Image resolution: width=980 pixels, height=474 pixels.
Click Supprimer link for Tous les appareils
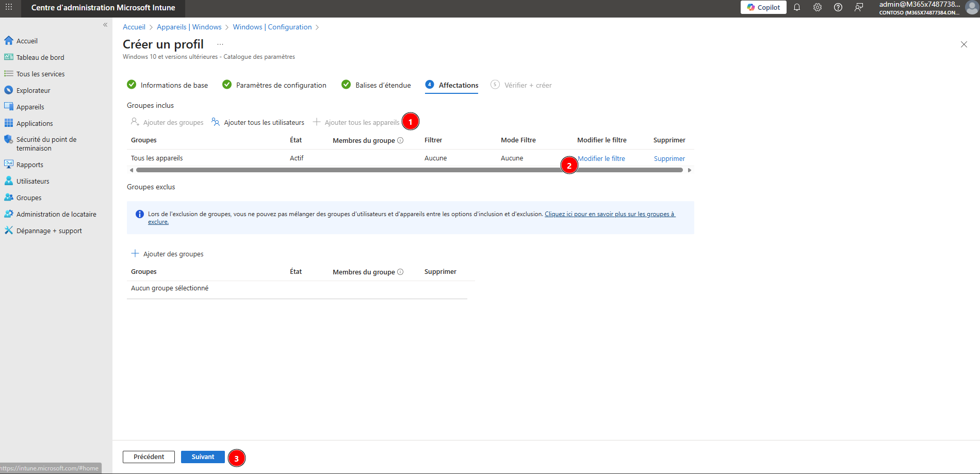pos(669,158)
